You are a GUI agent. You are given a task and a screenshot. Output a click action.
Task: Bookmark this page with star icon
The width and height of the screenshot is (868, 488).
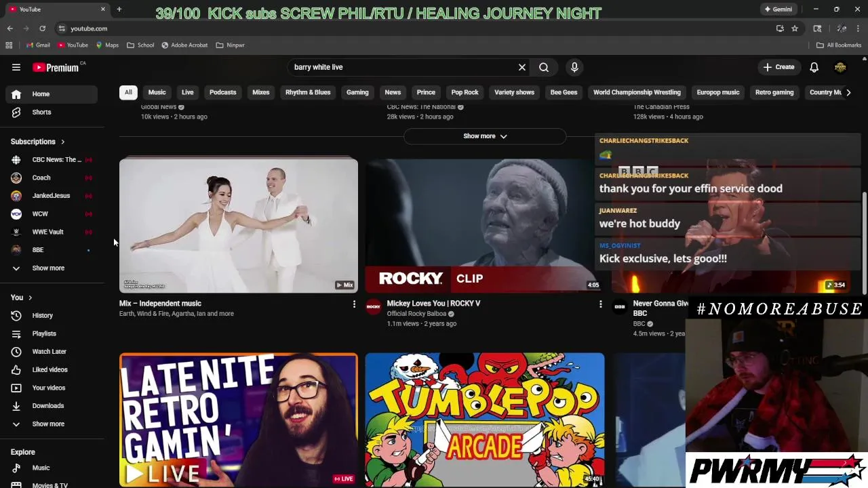795,28
